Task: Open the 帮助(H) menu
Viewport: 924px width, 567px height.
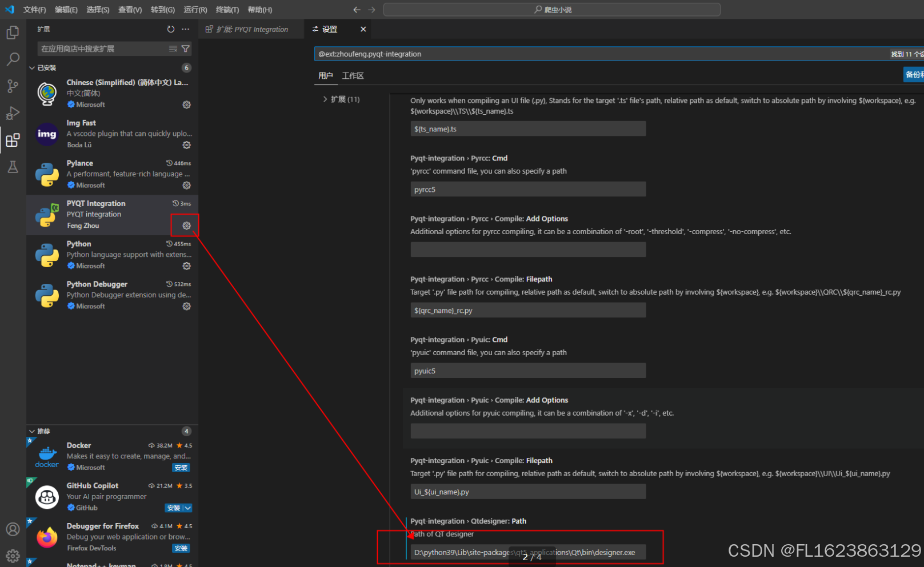Action: tap(260, 10)
